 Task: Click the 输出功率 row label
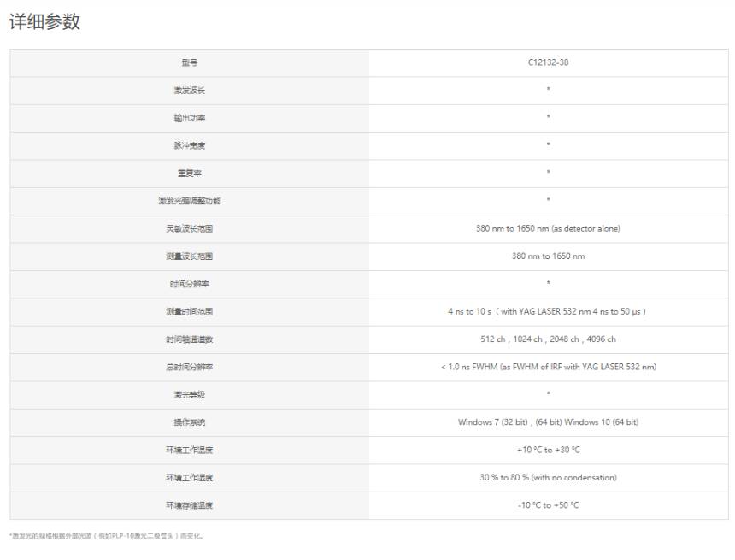[x=190, y=118]
